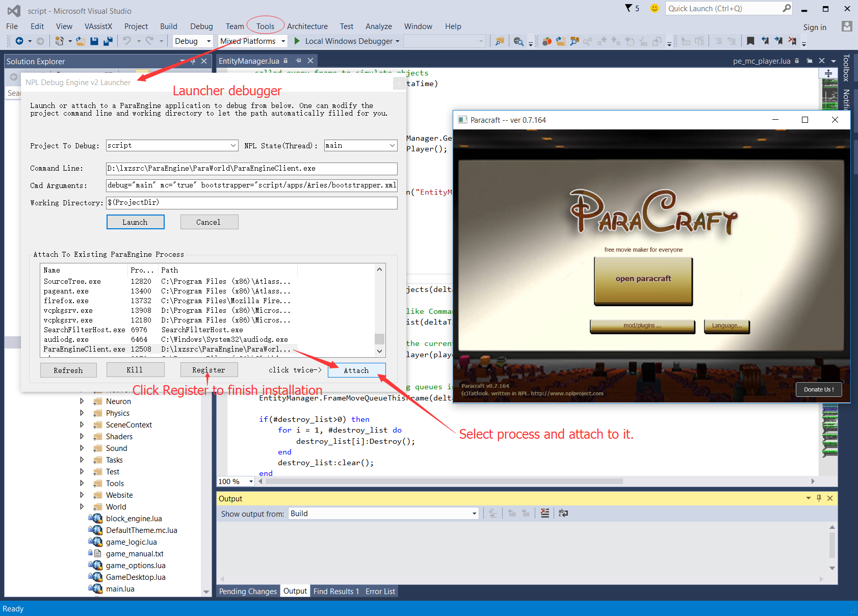Image resolution: width=858 pixels, height=616 pixels.
Task: Switch to the Pending Changes tab
Action: click(248, 591)
